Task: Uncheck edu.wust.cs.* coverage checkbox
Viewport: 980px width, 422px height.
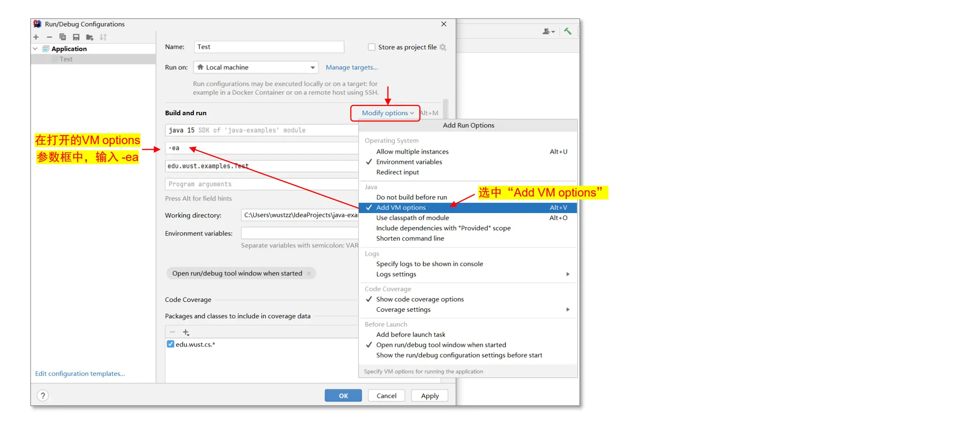Action: click(170, 344)
